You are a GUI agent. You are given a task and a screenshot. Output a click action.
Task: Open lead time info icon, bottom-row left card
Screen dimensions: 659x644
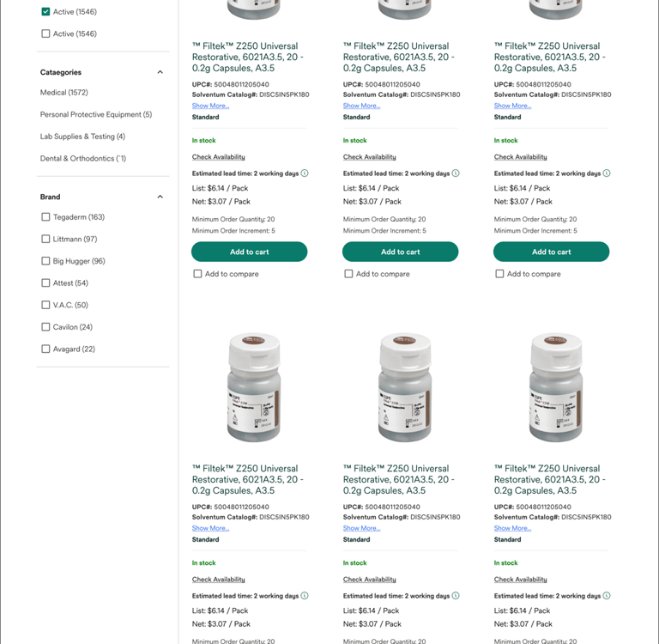click(305, 596)
